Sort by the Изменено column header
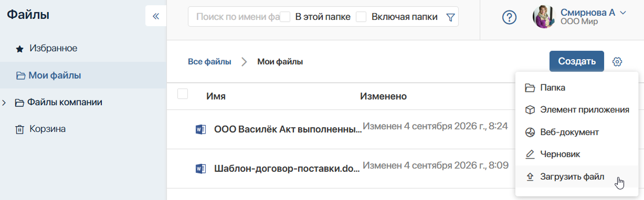Screen dimensions: 644x200 384,96
